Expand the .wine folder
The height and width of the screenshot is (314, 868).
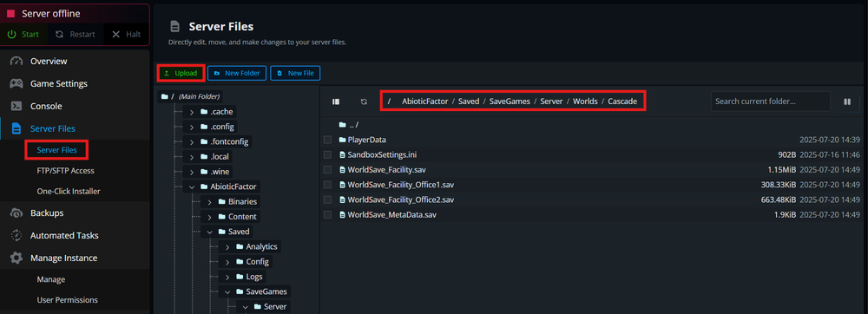(x=192, y=172)
